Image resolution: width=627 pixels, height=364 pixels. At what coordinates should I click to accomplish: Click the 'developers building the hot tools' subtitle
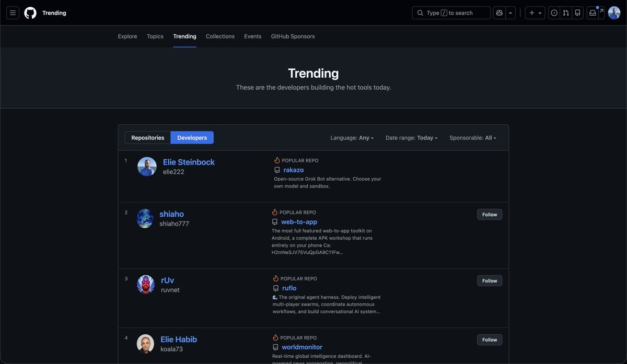tap(313, 87)
